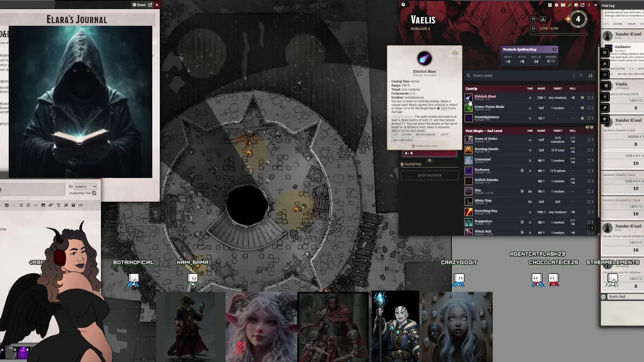Cast the Suggestion spell
644x362 pixels.
click(468, 222)
